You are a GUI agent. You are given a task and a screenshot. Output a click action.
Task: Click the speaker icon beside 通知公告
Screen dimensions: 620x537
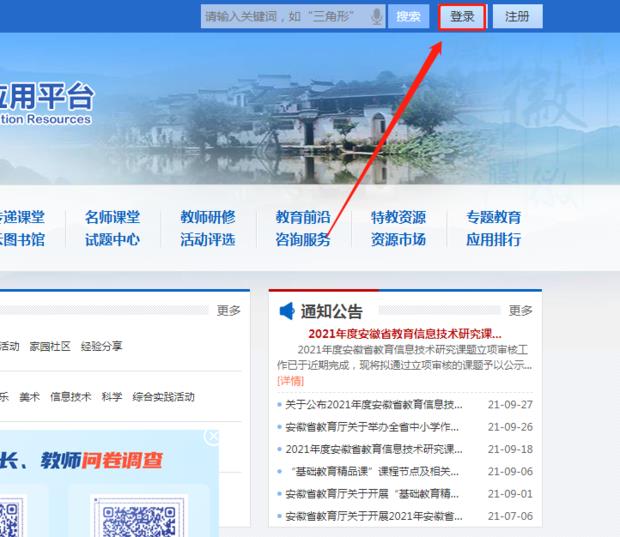click(287, 311)
